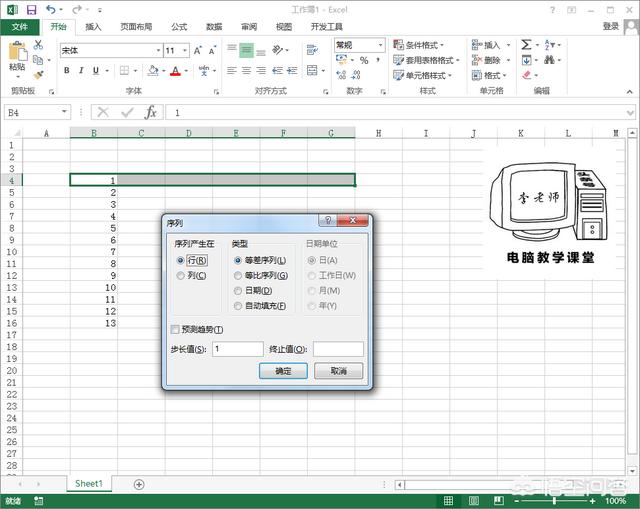Open the font name 宋体 dropdown

[x=157, y=50]
